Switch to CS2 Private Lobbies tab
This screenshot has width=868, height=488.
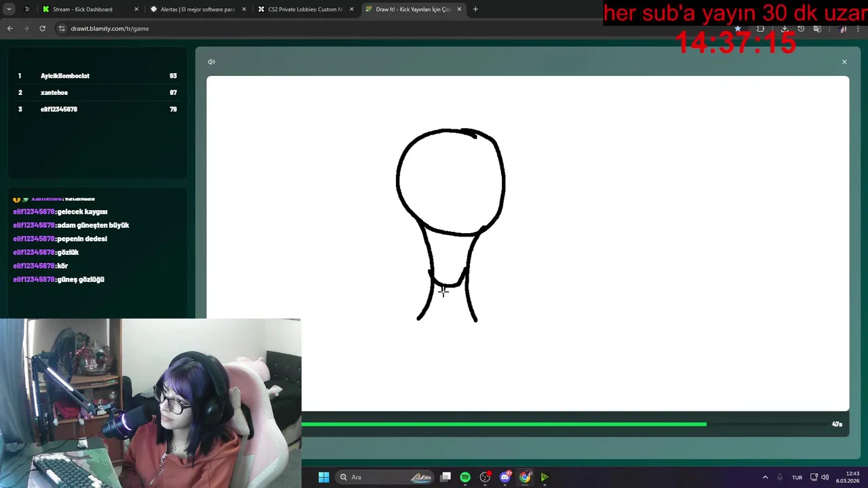(305, 9)
